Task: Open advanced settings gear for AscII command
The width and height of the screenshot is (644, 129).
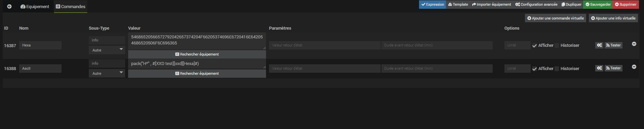Action: click(599, 68)
